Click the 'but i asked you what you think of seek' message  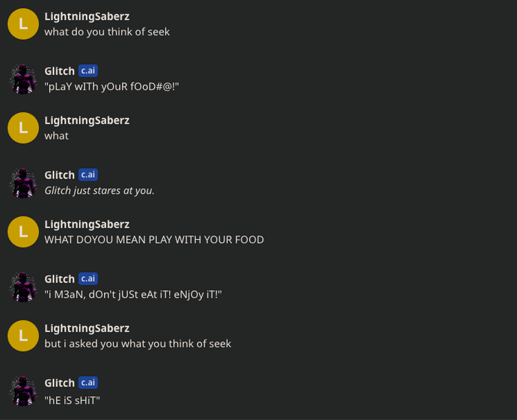138,344
